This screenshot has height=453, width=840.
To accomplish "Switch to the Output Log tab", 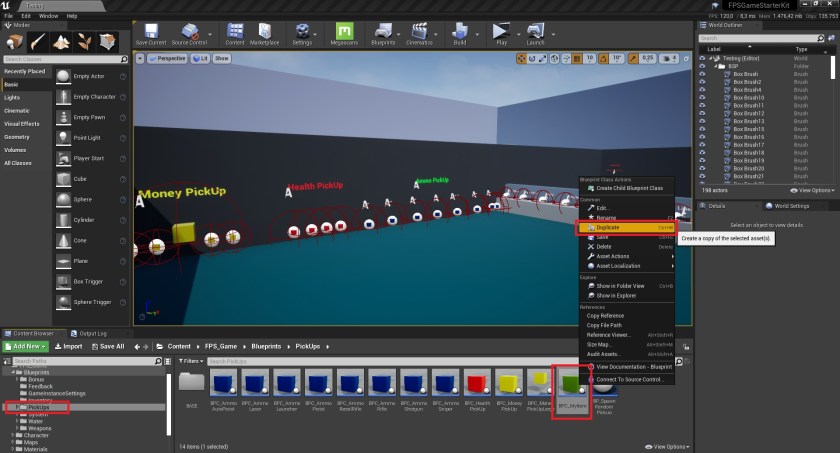I will (x=93, y=333).
